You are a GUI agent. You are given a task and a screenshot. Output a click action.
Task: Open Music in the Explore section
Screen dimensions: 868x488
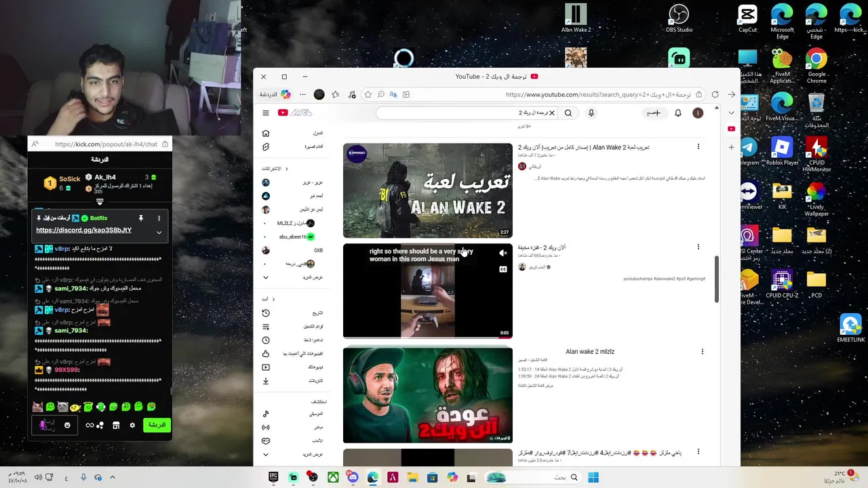[293, 413]
